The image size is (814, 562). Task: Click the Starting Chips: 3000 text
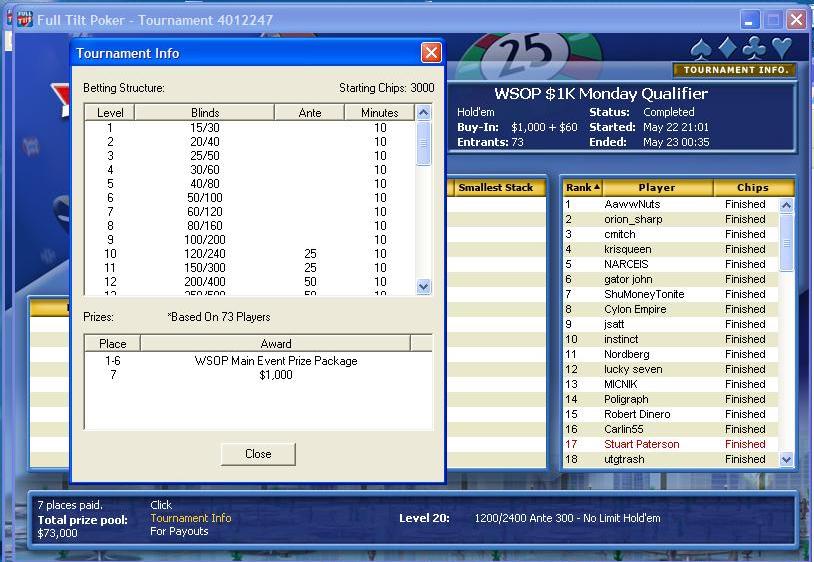[387, 88]
